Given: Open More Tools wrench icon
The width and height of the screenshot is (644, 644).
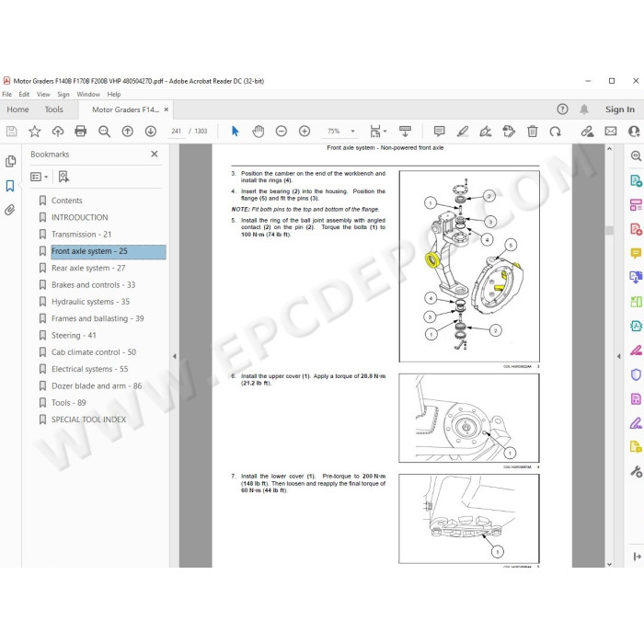Looking at the screenshot, I should [x=636, y=471].
